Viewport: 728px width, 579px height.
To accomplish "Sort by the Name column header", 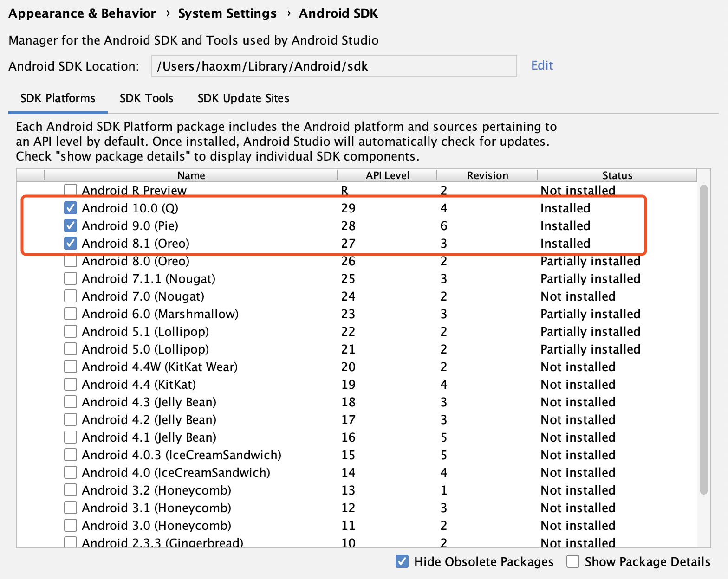I will tap(191, 175).
